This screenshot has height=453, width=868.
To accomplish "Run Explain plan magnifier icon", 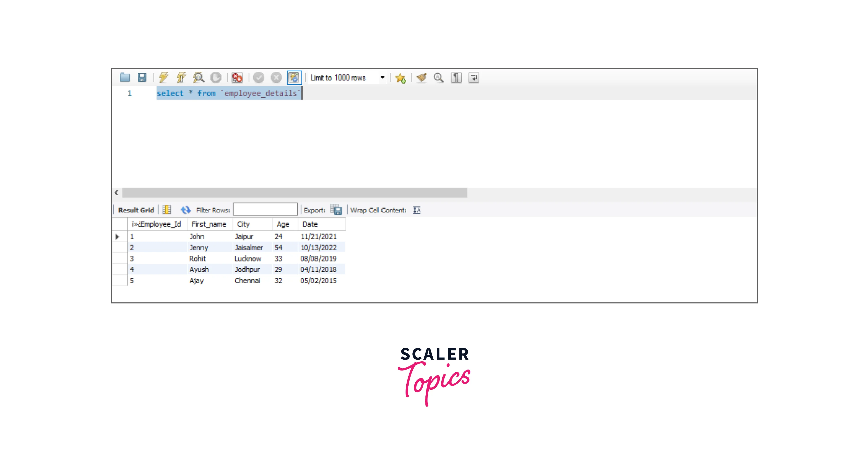I will click(199, 78).
